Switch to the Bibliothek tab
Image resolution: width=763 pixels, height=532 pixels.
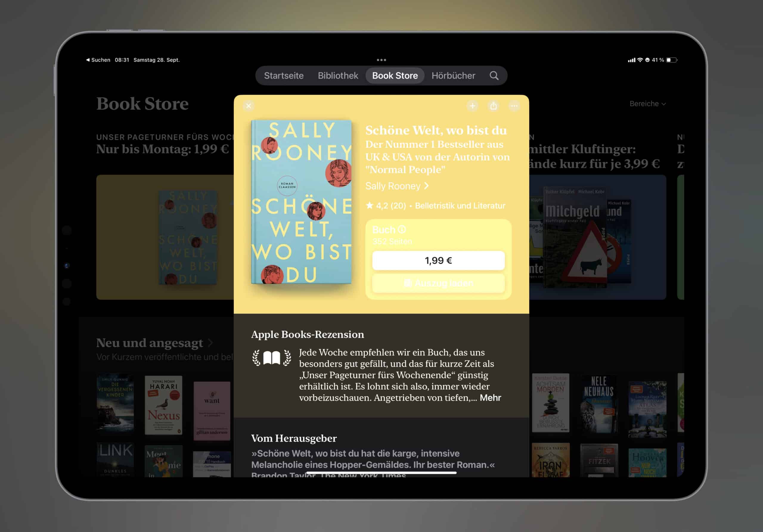click(338, 76)
